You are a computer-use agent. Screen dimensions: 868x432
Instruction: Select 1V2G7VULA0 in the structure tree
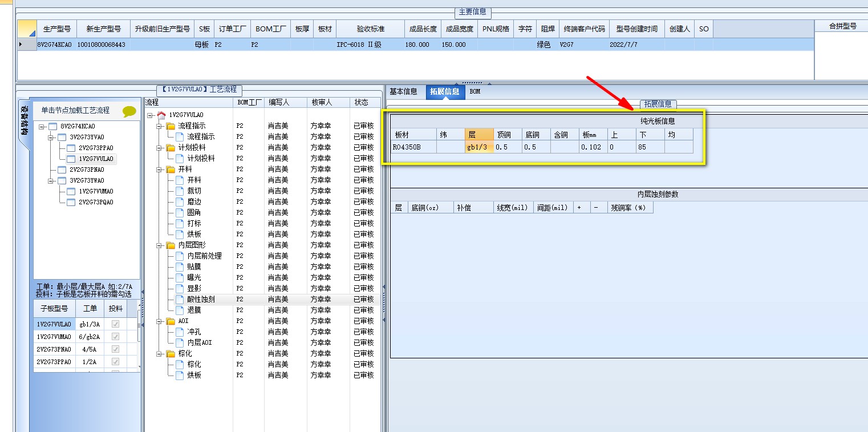tap(96, 159)
